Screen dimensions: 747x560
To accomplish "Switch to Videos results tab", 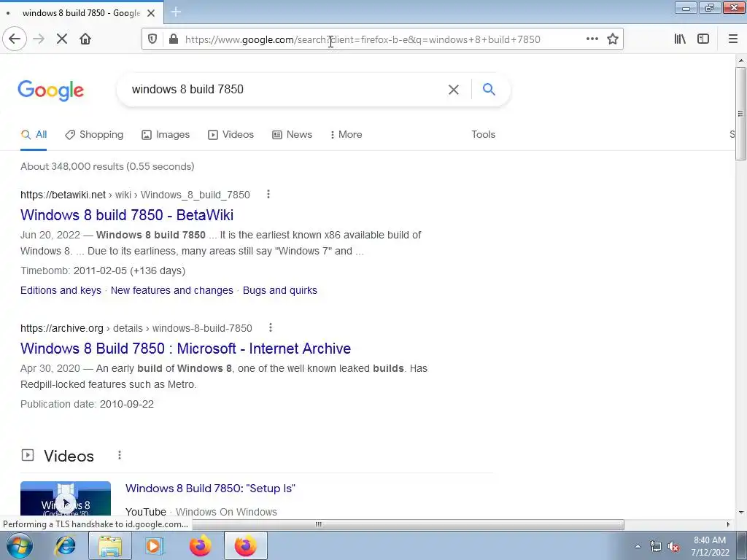I will pyautogui.click(x=231, y=135).
